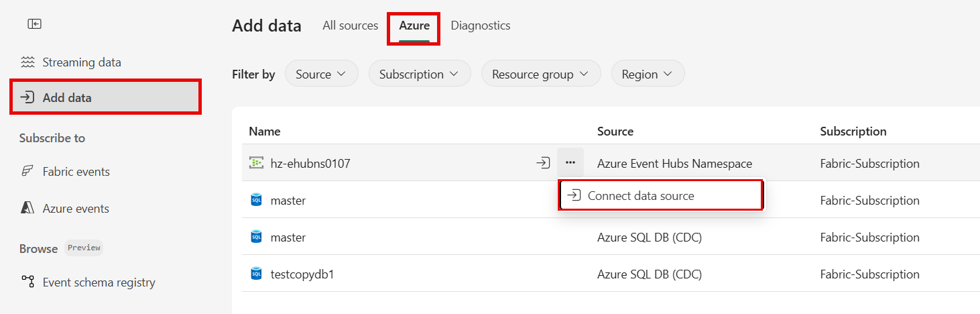Open the Region filter dropdown
The image size is (980, 314).
[648, 74]
